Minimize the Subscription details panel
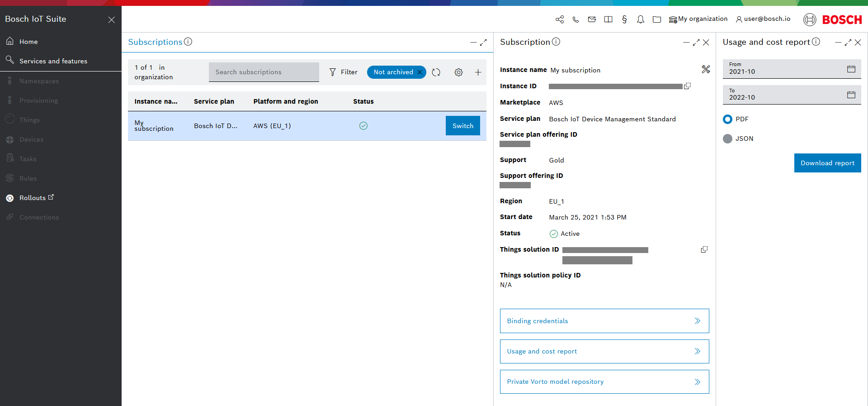The height and width of the screenshot is (406, 868). point(686,43)
